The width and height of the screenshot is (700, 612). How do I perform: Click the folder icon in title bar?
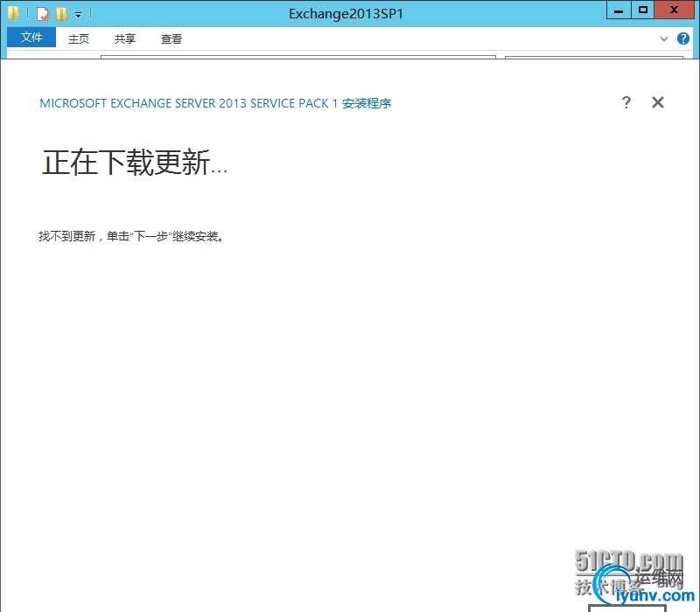tap(13, 13)
